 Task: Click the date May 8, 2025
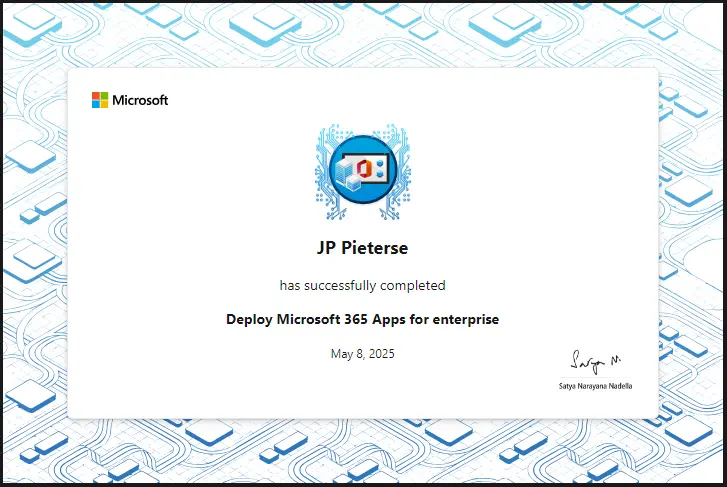point(363,354)
